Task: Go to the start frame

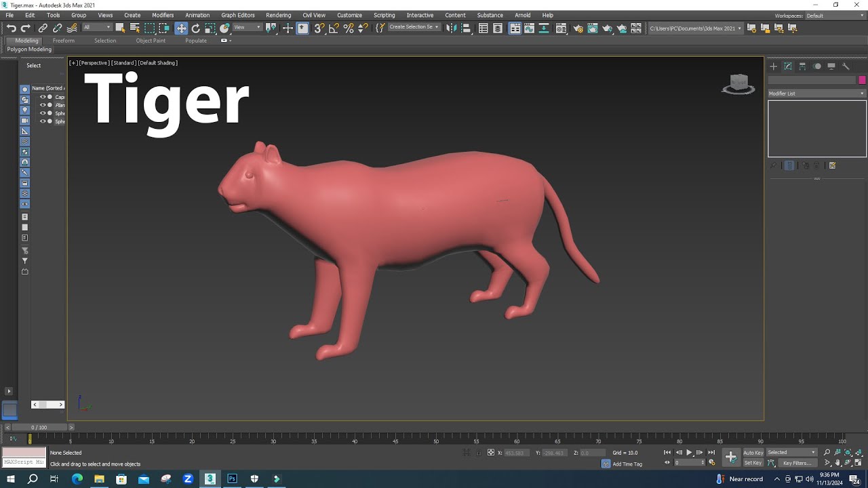Action: [667, 452]
